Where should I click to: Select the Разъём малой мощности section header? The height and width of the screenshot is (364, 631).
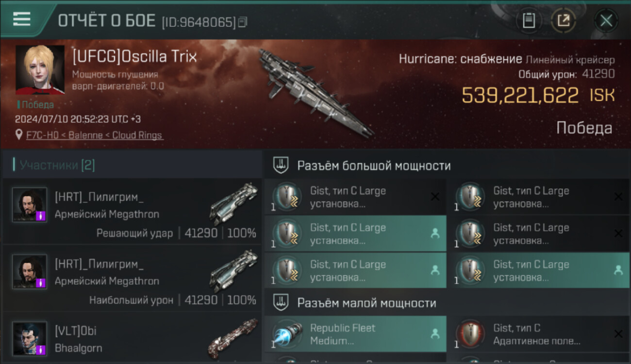[366, 303]
